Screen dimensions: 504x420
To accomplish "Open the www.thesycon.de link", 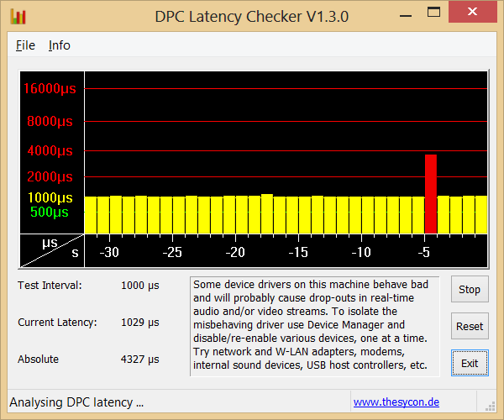I will 396,402.
